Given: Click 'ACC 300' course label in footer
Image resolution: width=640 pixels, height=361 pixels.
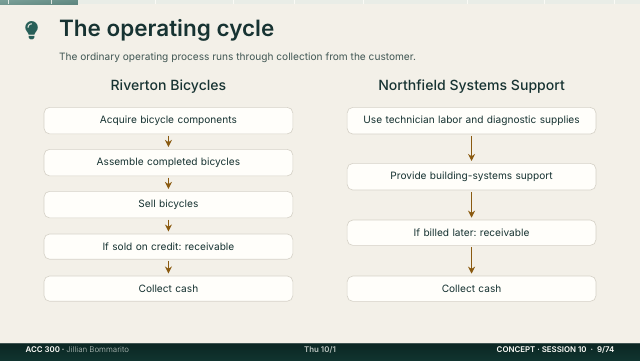Looking at the screenshot, I should (42, 349).
